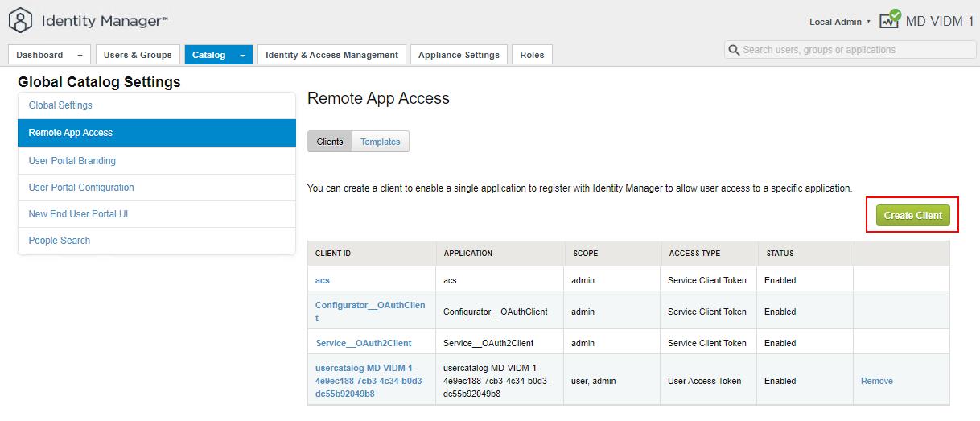Click Service Client Token in acs row
Image resolution: width=980 pixels, height=421 pixels.
[x=707, y=280]
